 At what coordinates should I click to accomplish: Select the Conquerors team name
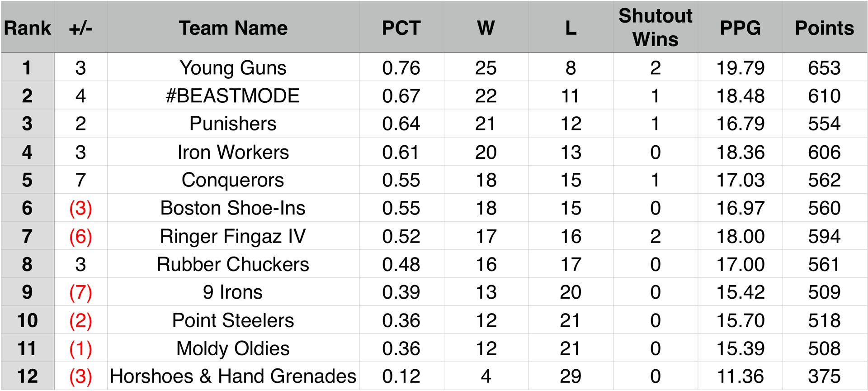pos(233,180)
